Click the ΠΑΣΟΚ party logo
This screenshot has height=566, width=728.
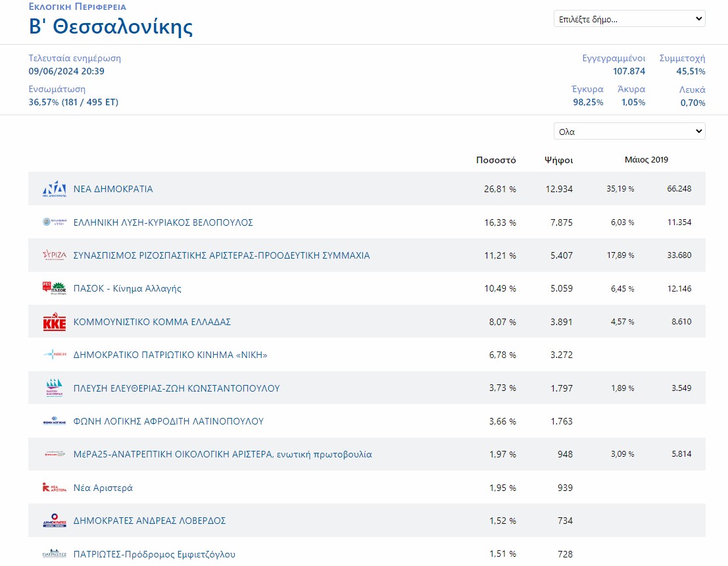(55, 288)
